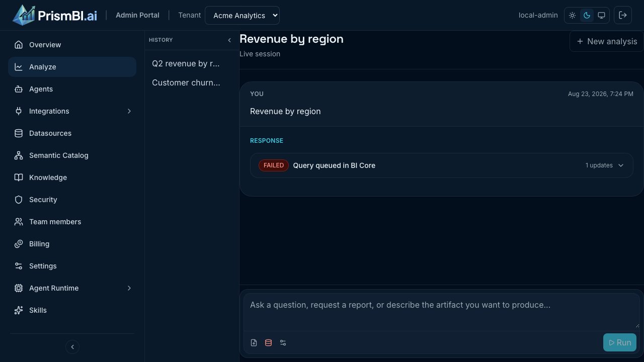This screenshot has height=362, width=644.
Task: Click the Query queued in BI Core text
Action: coord(334,165)
